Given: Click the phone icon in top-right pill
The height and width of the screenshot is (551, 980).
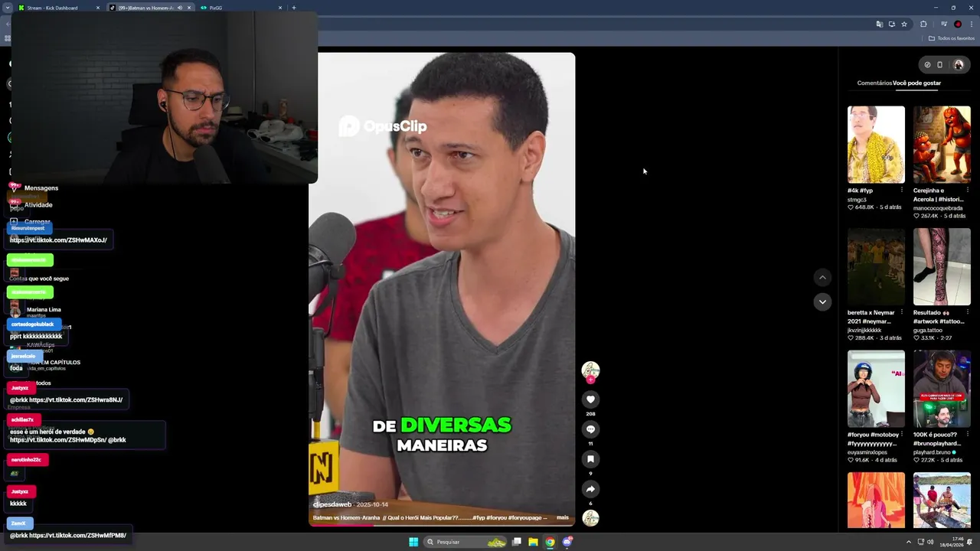Looking at the screenshot, I should coord(940,65).
